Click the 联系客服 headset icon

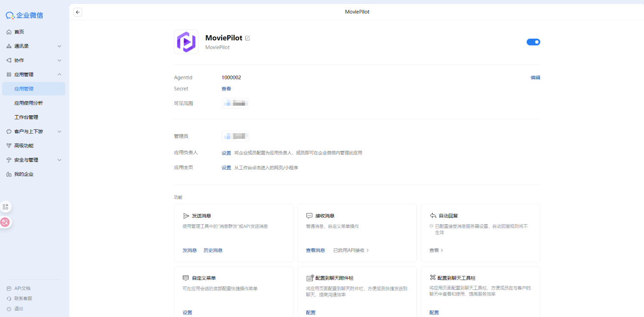[9, 299]
